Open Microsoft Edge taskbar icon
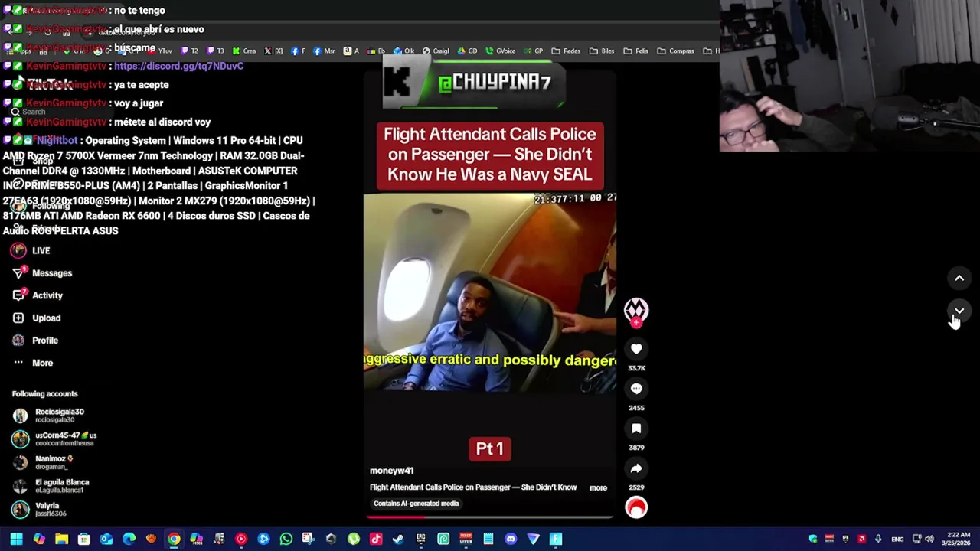This screenshot has height=551, width=980. (x=129, y=539)
